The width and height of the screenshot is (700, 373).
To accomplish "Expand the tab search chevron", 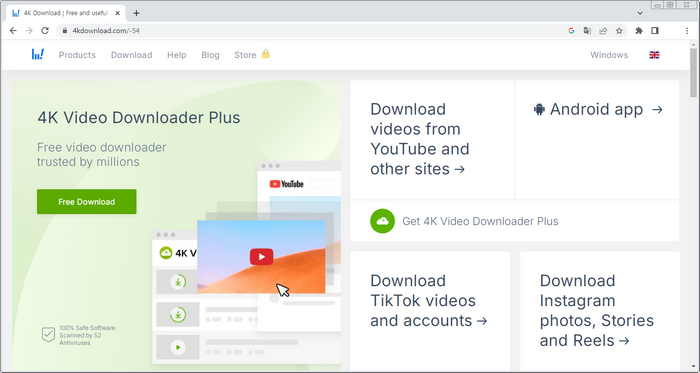I will click(x=640, y=13).
